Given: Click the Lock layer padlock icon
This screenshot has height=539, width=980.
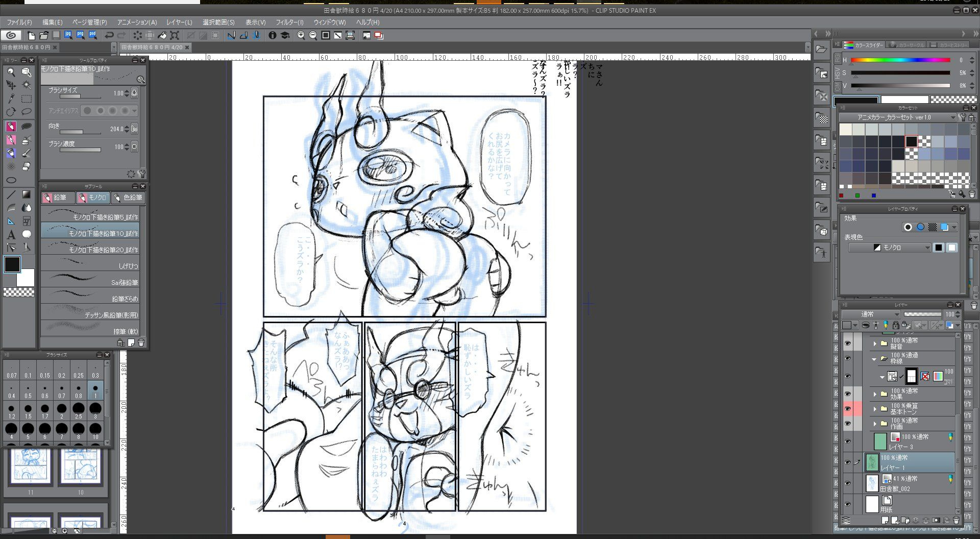Looking at the screenshot, I should (895, 325).
